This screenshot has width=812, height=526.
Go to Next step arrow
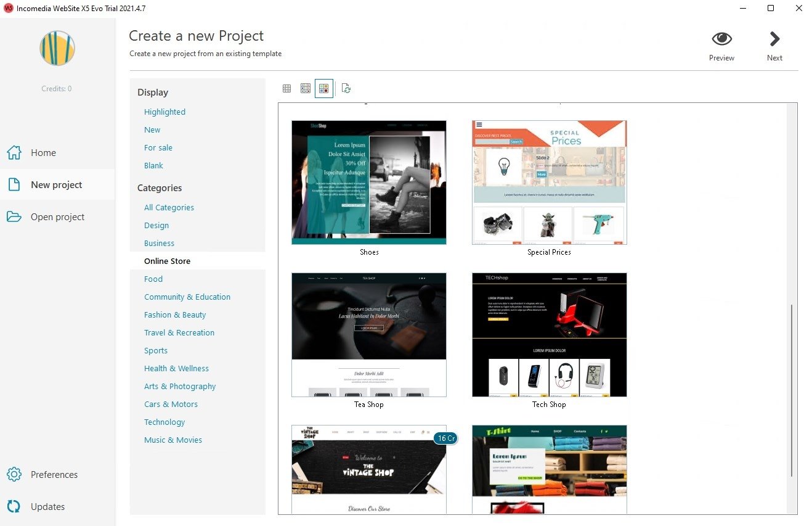(774, 39)
